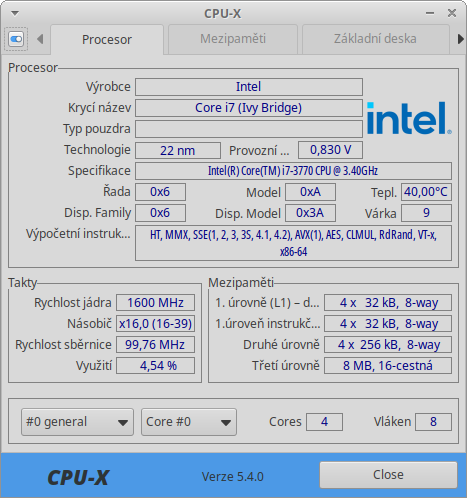Select the Druhé úrovně value 4 x 256 kB
This screenshot has width=467, height=498.
[x=388, y=345]
